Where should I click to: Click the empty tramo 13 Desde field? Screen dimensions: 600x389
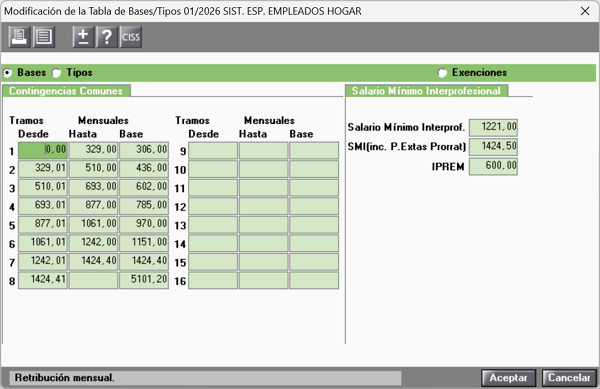(213, 224)
